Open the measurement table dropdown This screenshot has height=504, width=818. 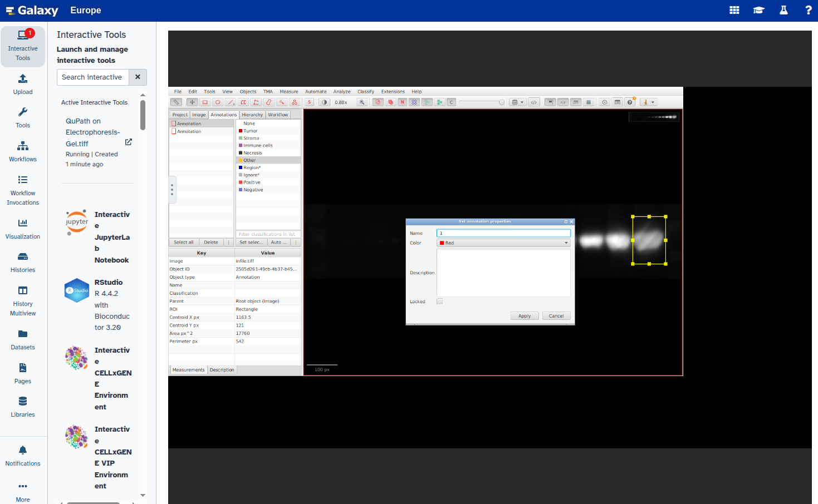pyautogui.click(x=518, y=102)
